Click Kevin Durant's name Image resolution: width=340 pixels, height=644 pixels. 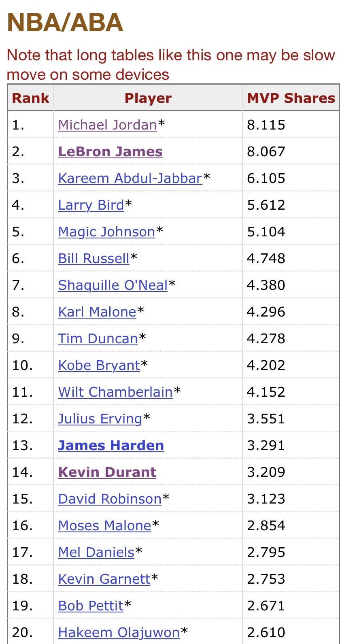(x=107, y=472)
